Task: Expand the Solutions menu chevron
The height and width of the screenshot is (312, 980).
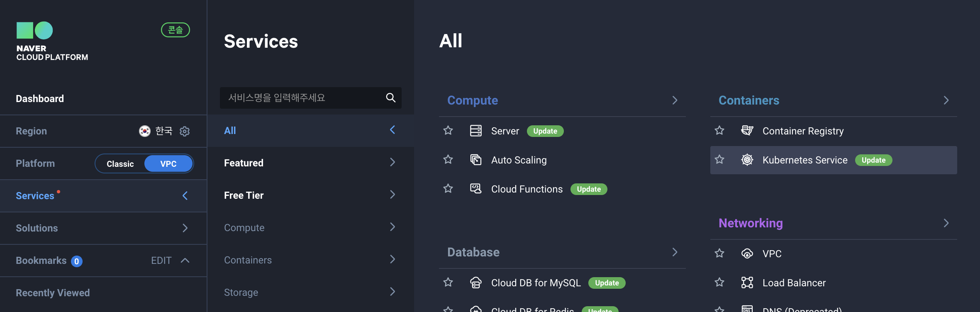Action: point(185,228)
